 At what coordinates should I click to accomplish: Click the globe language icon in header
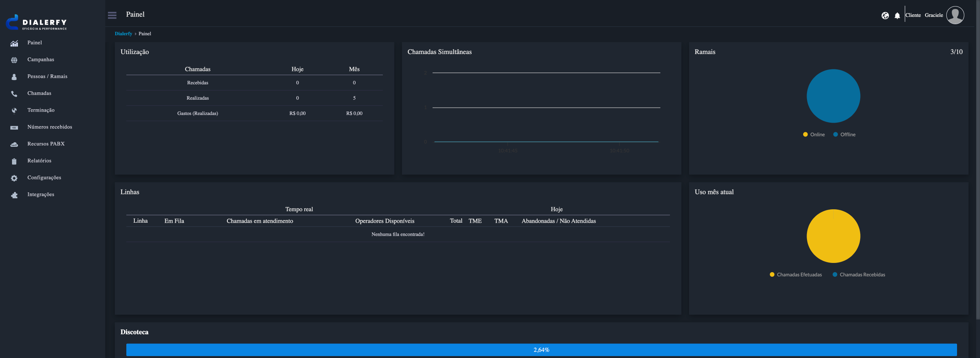pos(885,16)
